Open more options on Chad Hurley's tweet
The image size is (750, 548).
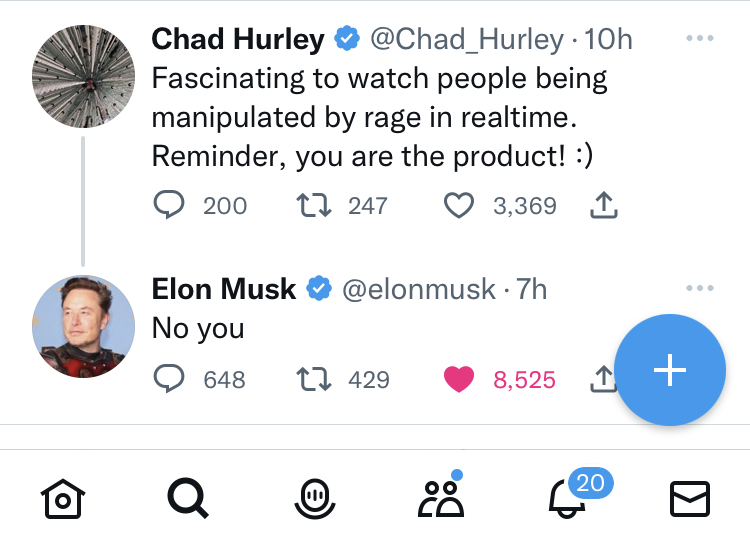tap(700, 39)
